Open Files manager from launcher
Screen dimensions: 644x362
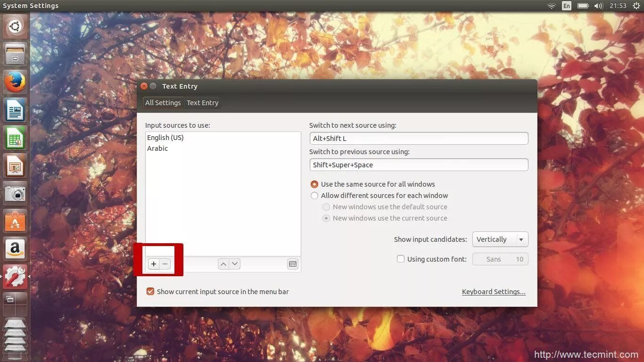pos(15,54)
